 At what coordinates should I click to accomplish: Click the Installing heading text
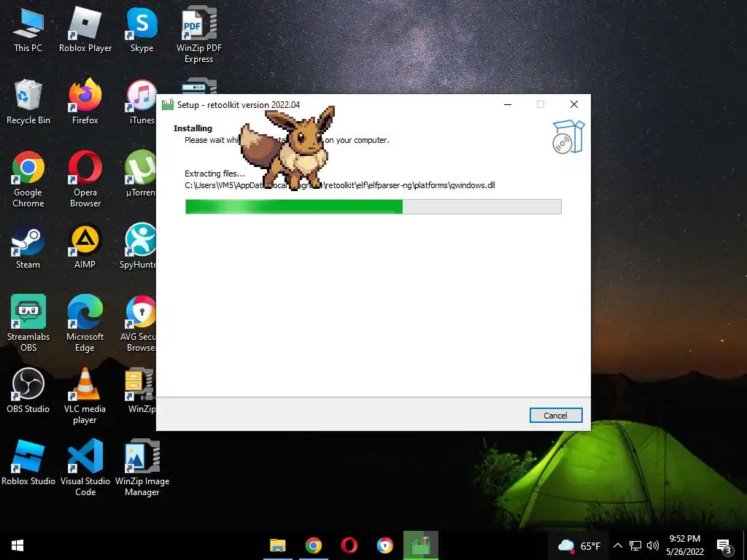[x=193, y=128]
